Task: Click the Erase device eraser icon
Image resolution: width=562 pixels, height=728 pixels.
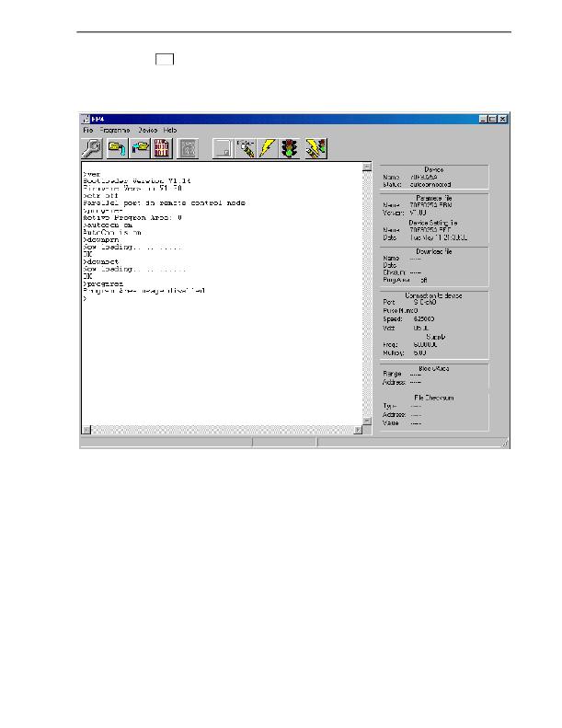Action: [x=246, y=148]
